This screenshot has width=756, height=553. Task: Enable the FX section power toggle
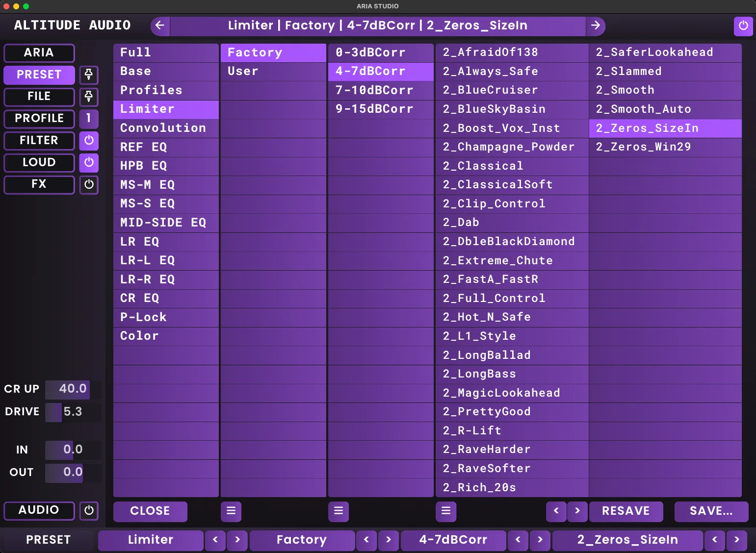[89, 185]
